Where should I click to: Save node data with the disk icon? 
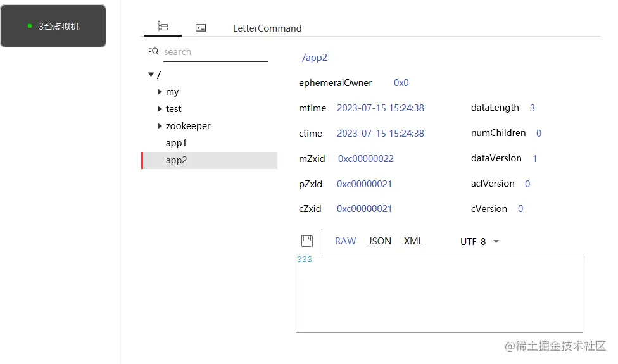[307, 241]
